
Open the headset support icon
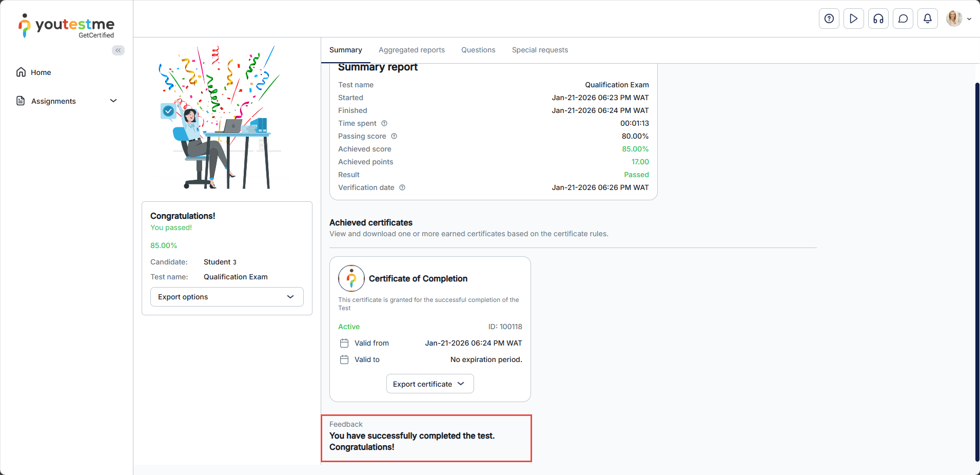pyautogui.click(x=878, y=19)
